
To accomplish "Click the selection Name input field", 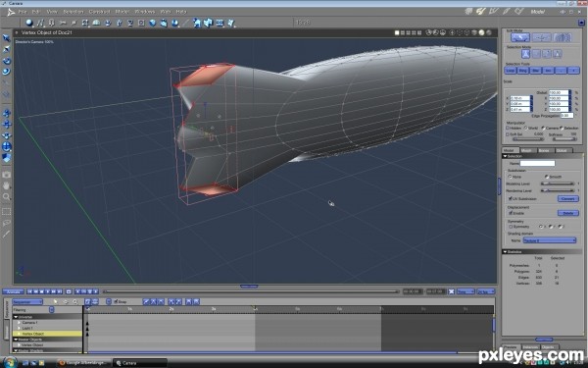I will pyautogui.click(x=537, y=163).
